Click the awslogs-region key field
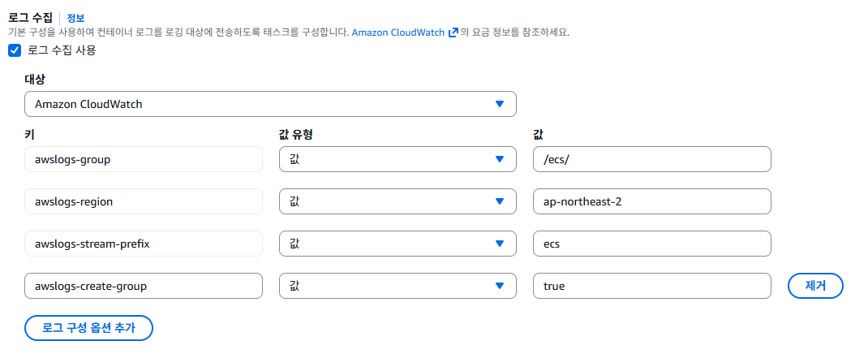This screenshot has height=354, width=868. [x=144, y=201]
